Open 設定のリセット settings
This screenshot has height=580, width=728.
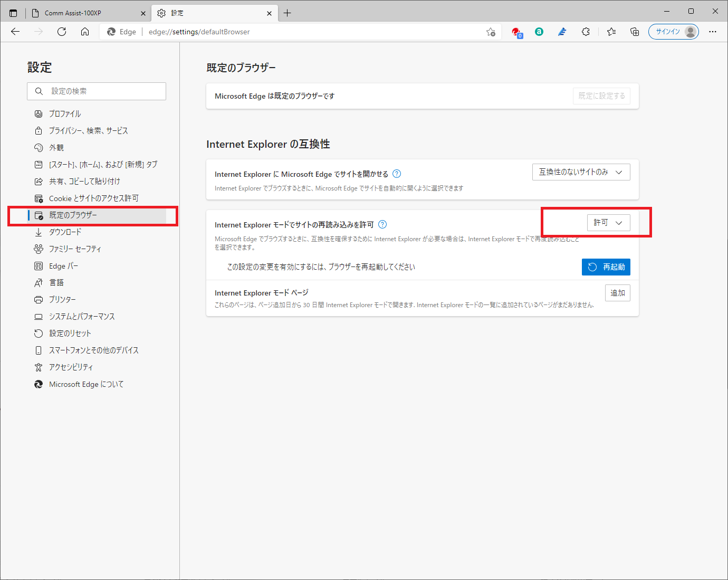coord(97,334)
